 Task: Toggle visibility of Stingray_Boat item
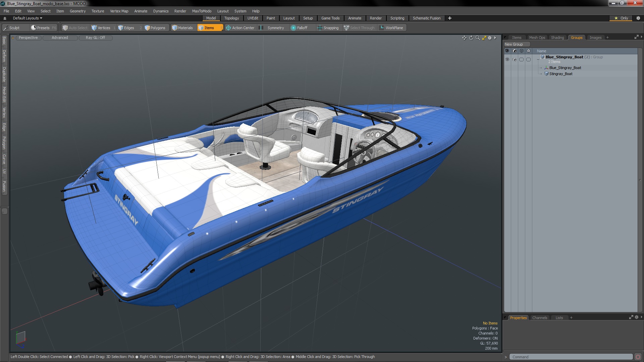coord(507,74)
